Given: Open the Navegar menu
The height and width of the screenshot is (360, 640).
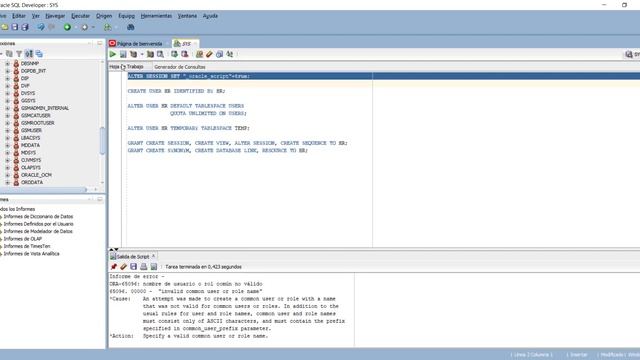Looking at the screenshot, I should coord(55,16).
